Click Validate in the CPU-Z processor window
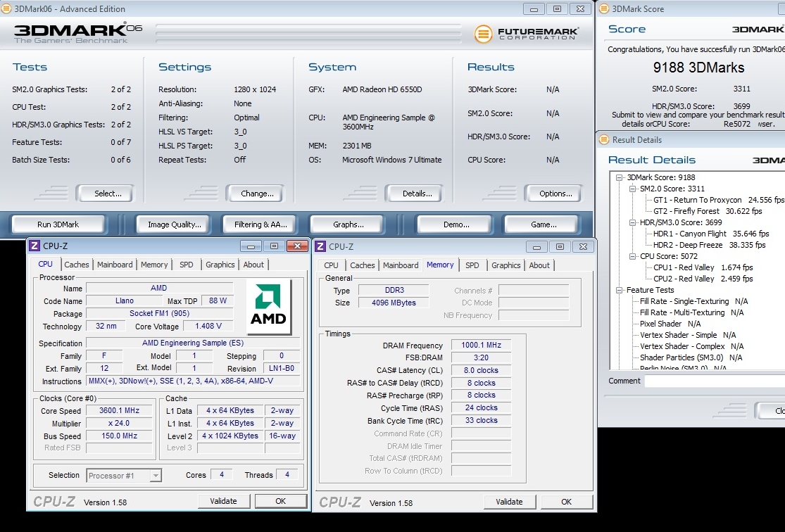 click(x=223, y=501)
